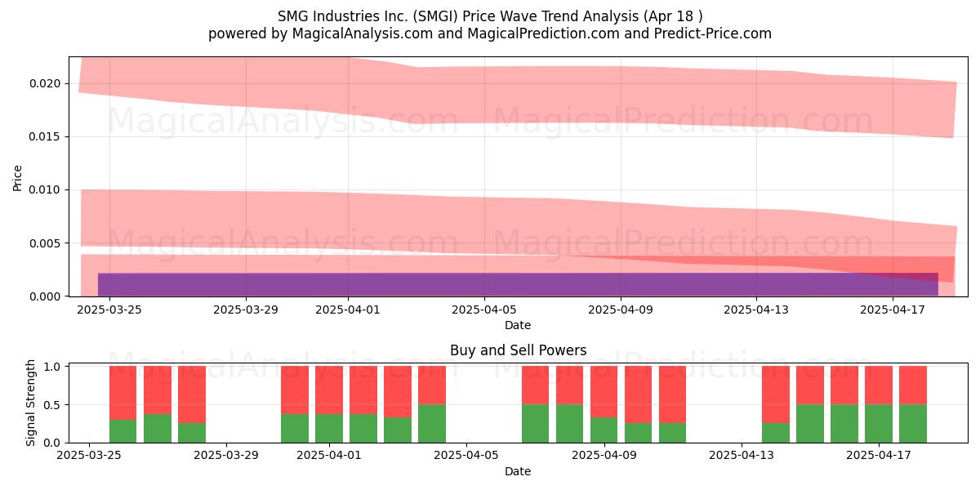Click the 2025-04-17 tick on the Buy and Sell chart
980x490 pixels.
[x=879, y=456]
